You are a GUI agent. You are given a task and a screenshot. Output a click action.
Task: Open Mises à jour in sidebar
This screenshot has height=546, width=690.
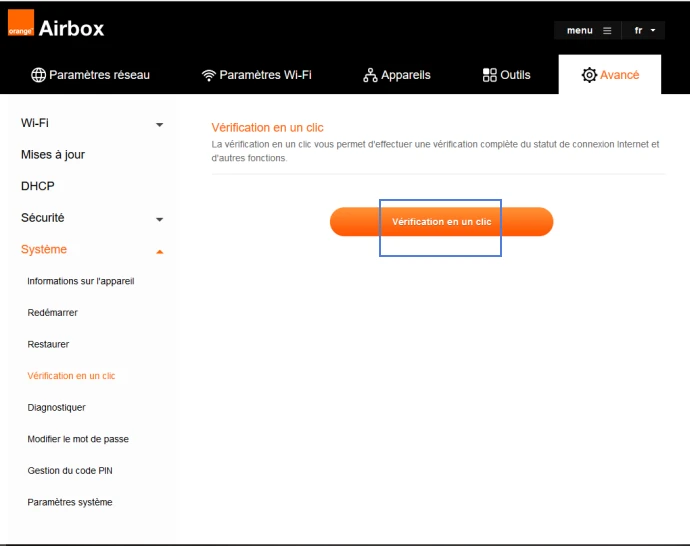(53, 155)
